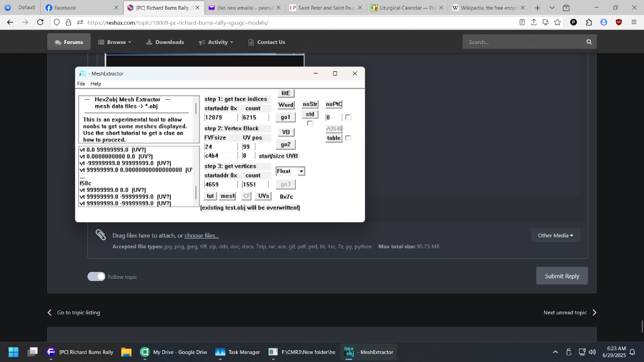Toggle the Follow topic switch
The image size is (644, 362).
(97, 276)
